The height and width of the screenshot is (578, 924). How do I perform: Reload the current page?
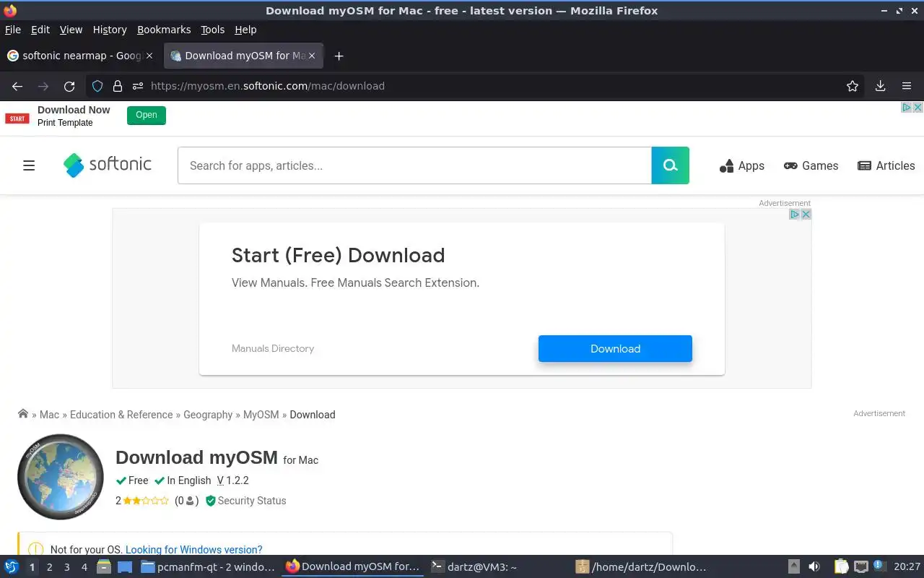pos(69,86)
